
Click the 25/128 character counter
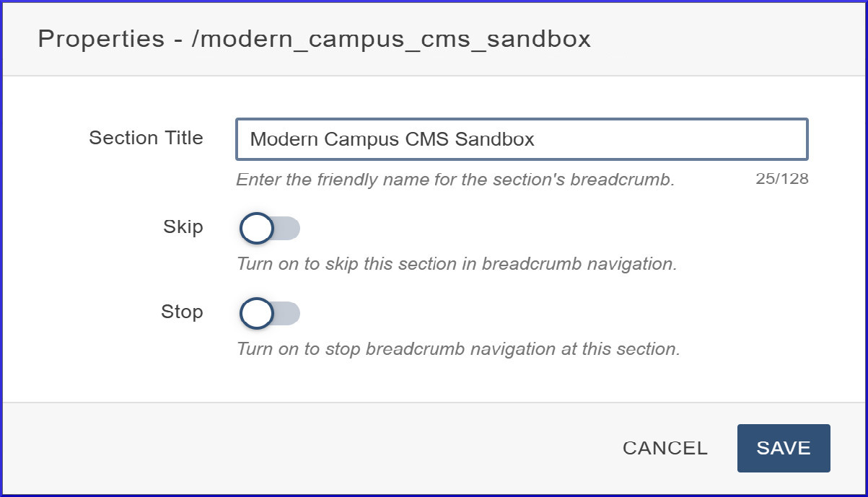pyautogui.click(x=782, y=179)
